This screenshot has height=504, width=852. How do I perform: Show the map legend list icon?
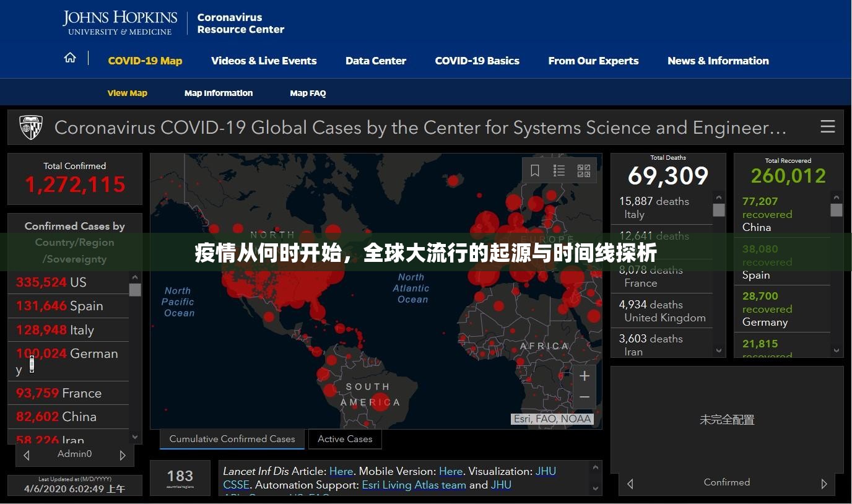click(559, 171)
